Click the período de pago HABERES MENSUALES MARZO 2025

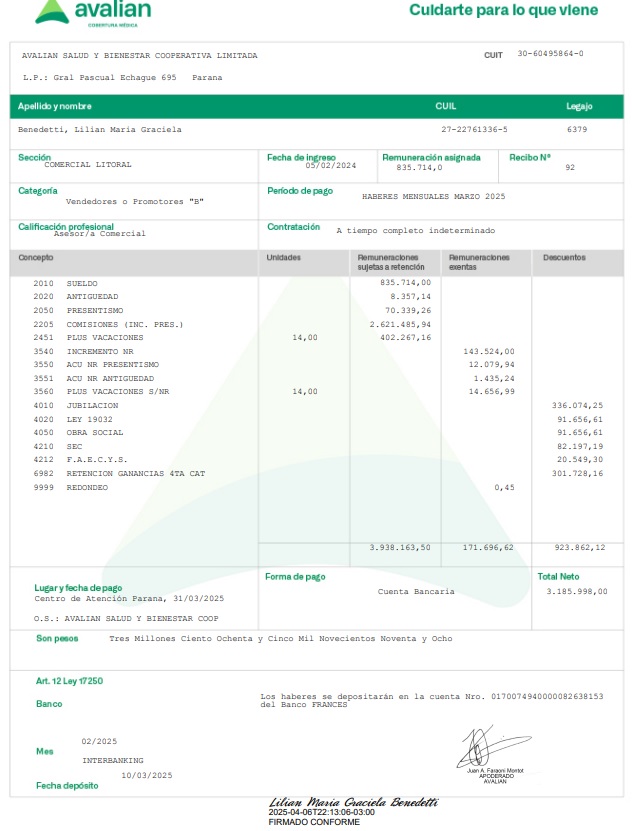tap(433, 196)
